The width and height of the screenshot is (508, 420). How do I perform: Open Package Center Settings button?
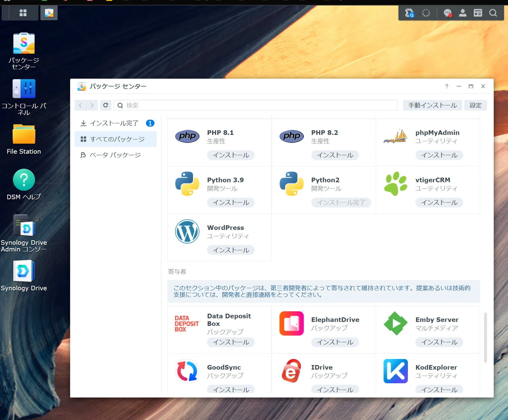pos(475,105)
